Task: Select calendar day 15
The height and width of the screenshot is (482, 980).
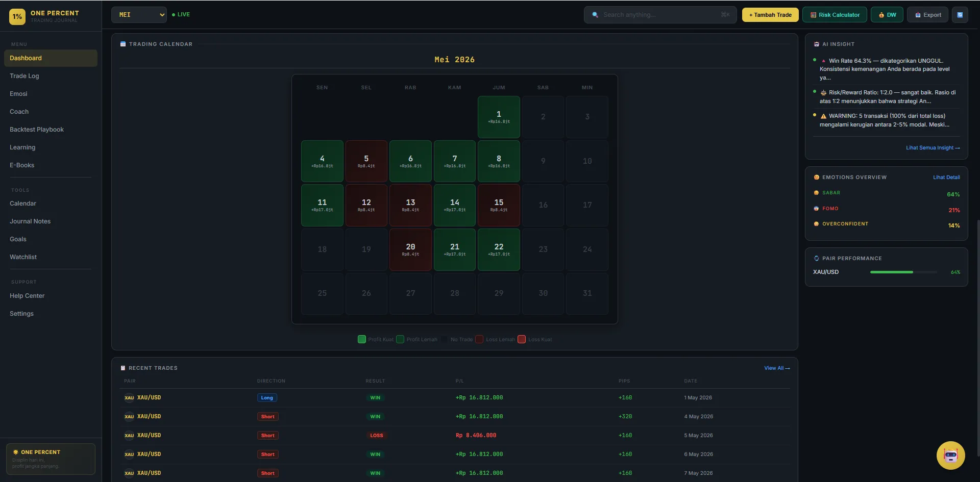Action: (499, 205)
